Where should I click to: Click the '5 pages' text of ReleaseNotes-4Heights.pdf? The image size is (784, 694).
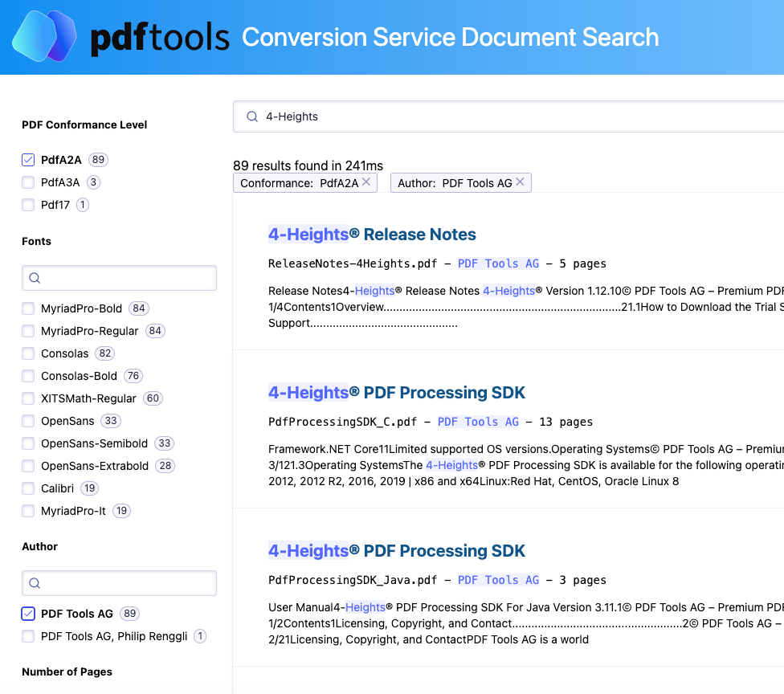[583, 263]
